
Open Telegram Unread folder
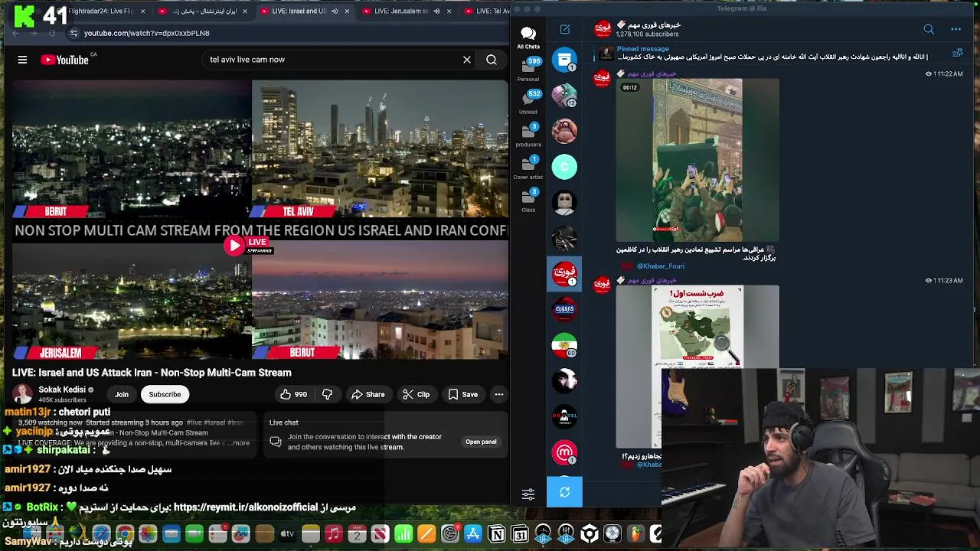pos(528,101)
